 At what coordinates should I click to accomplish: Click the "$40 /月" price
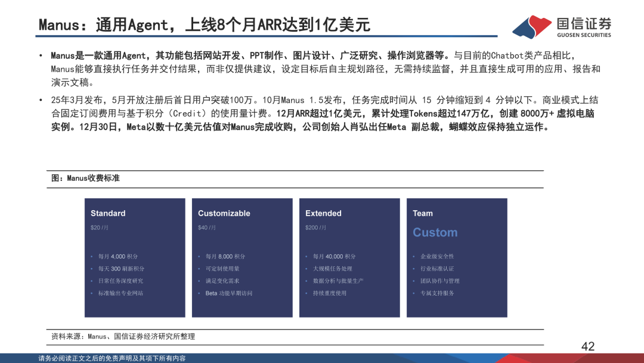pos(206,227)
